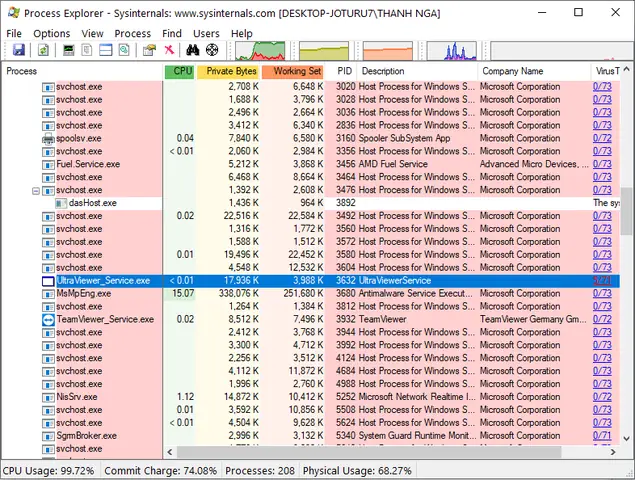The height and width of the screenshot is (480, 635).
Task: Sort by the PID column header
Action: (x=341, y=71)
